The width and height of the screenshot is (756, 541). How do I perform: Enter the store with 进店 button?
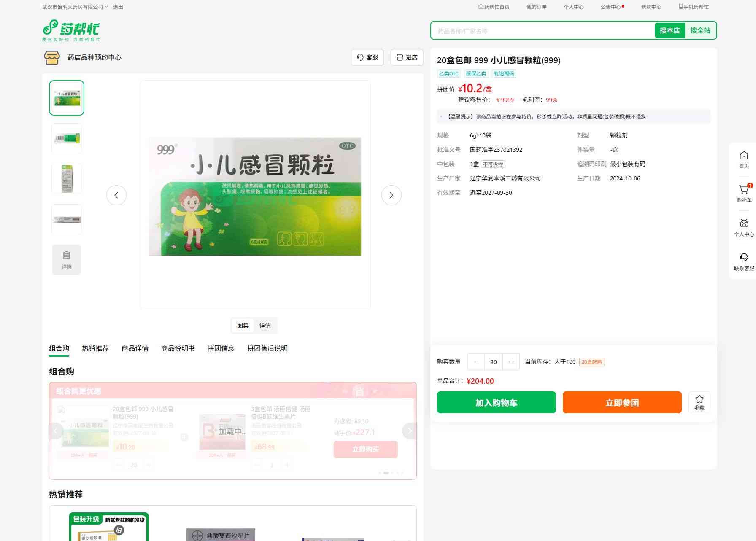point(407,57)
